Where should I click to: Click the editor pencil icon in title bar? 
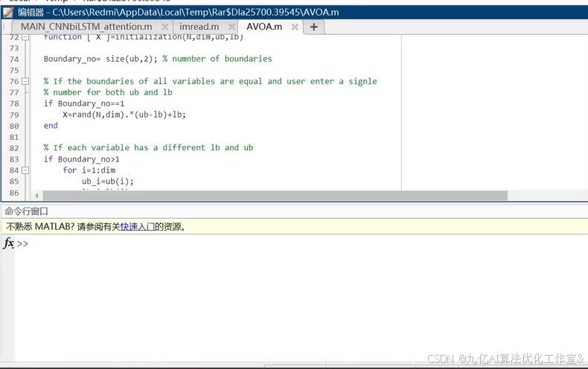tap(8, 13)
